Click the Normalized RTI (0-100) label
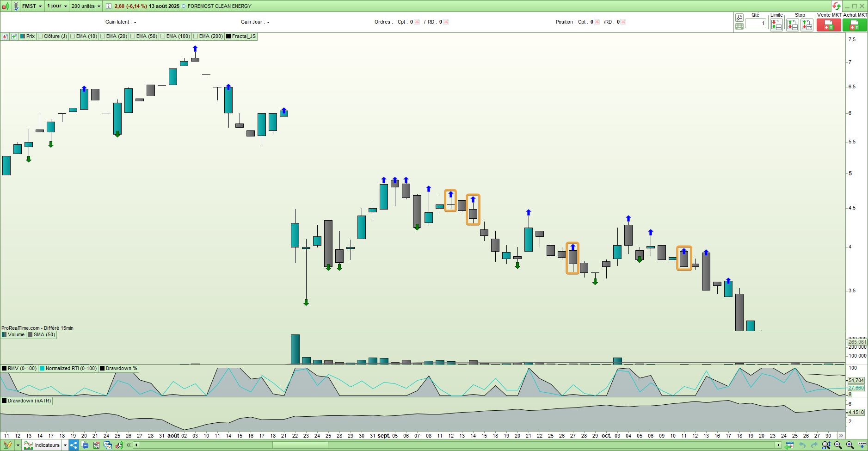 [68, 369]
